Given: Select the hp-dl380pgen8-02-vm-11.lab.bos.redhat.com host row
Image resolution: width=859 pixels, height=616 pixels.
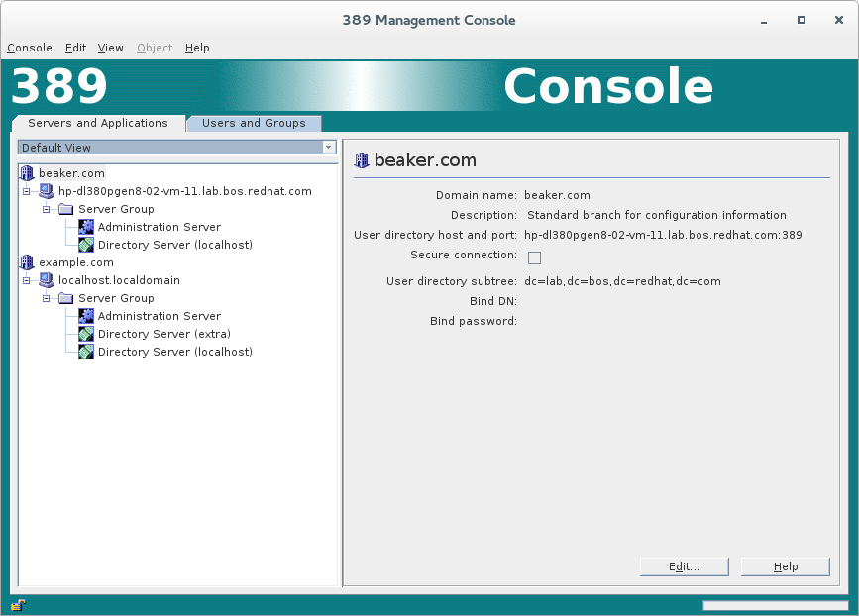Looking at the screenshot, I should click(185, 191).
